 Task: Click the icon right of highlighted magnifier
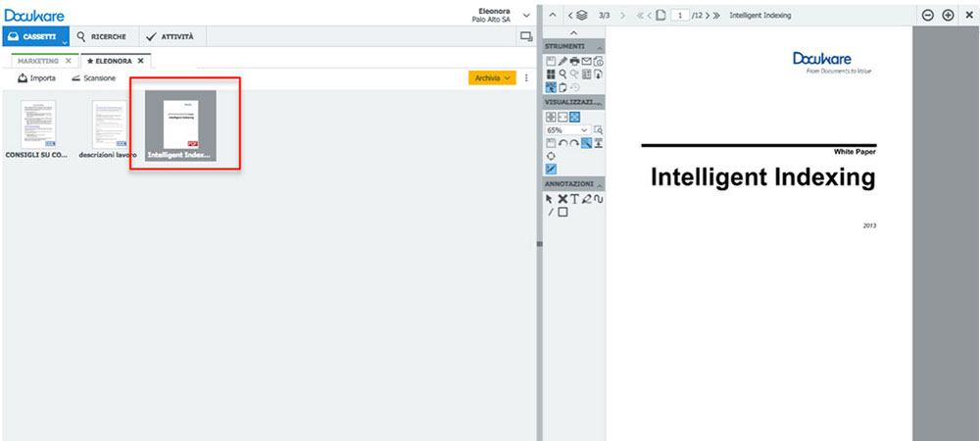[598, 143]
